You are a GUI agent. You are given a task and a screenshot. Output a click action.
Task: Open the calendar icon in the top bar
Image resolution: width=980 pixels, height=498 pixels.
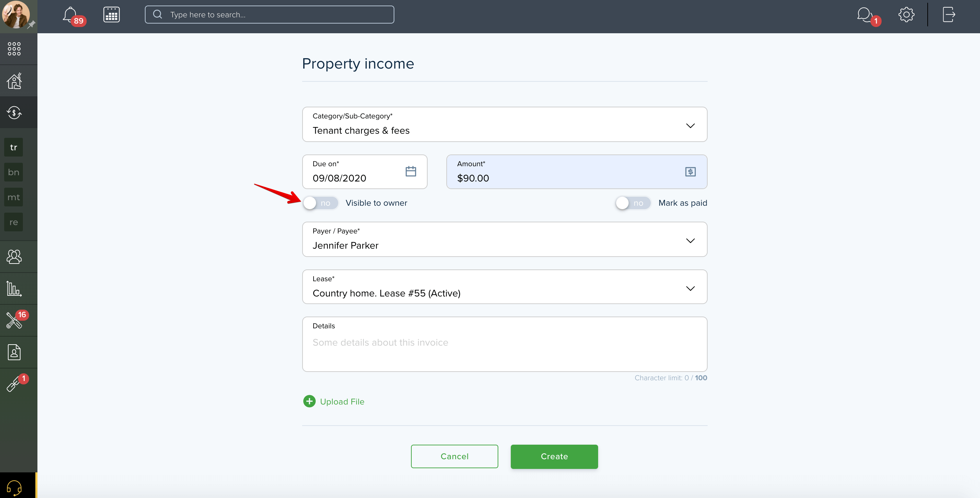[x=112, y=15]
